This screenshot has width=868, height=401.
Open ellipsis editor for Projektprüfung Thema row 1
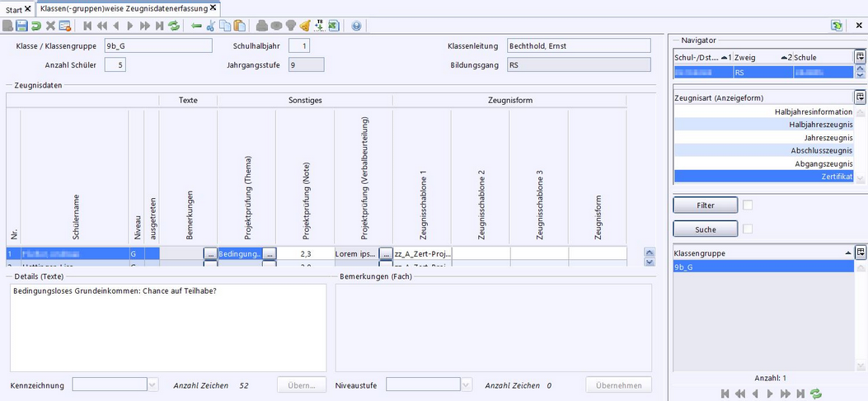(269, 253)
